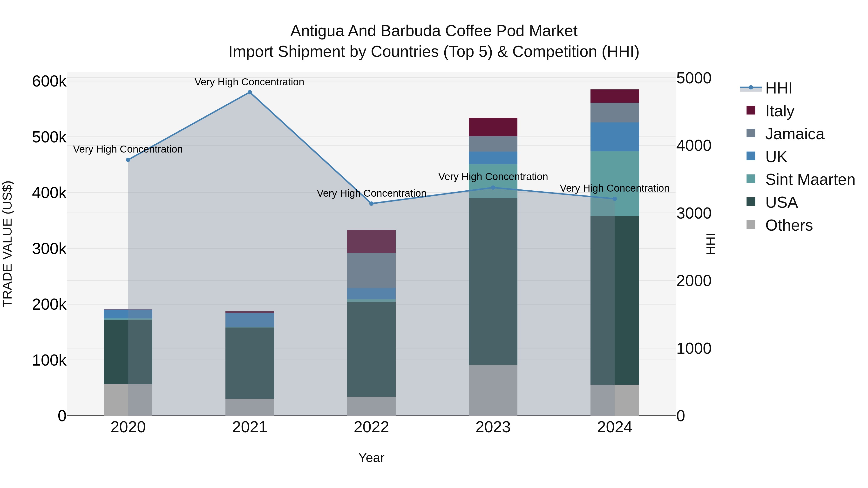The width and height of the screenshot is (868, 488).
Task: Click Others bar segment for 2021
Action: [x=250, y=407]
